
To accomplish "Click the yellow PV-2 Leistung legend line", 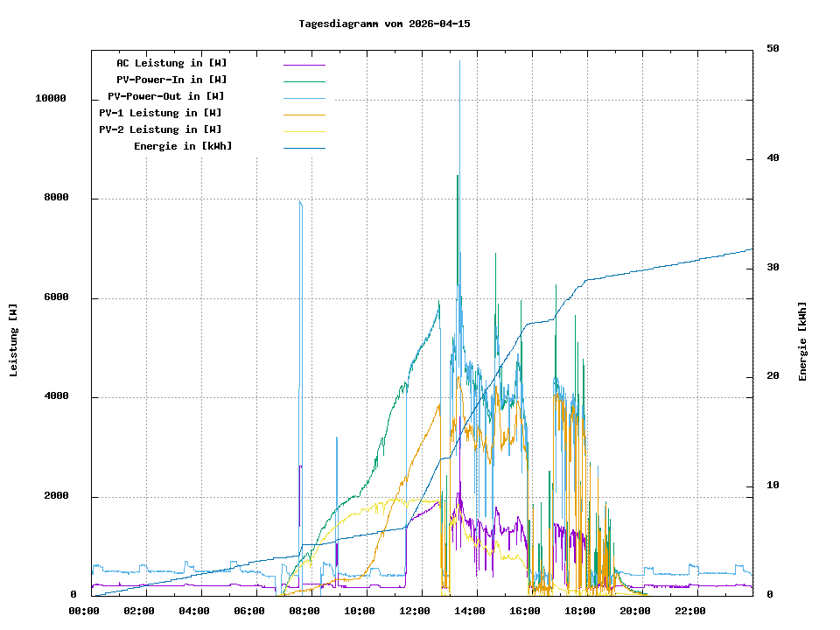I will 304,131.
